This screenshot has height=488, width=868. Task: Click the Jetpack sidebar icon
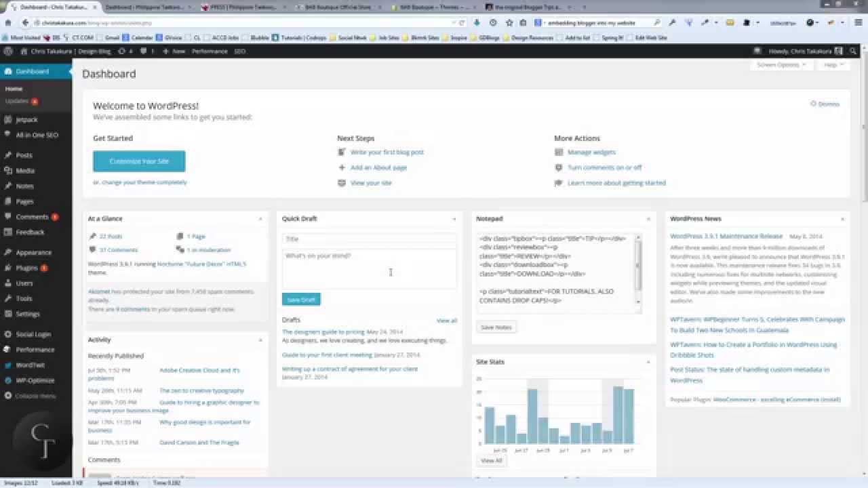[x=8, y=119]
